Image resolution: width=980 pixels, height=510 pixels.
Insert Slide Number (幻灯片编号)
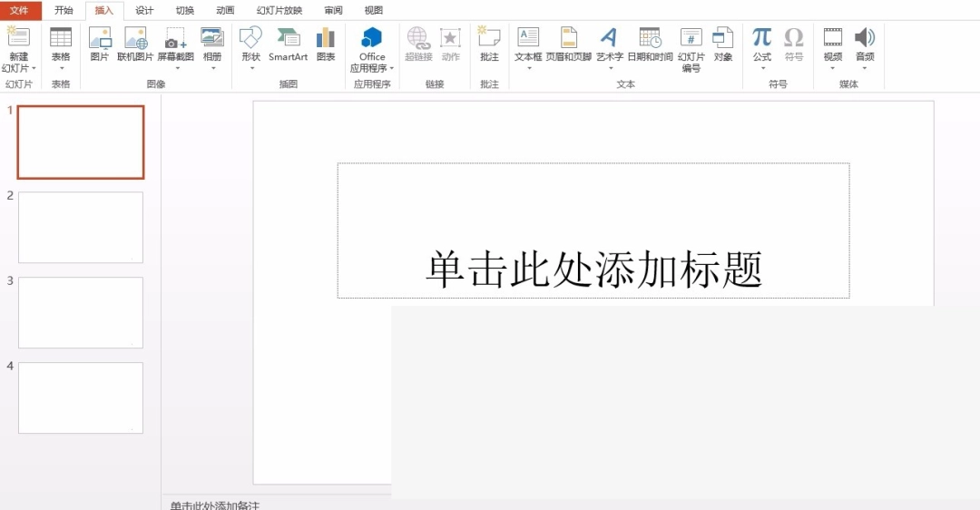tap(691, 49)
